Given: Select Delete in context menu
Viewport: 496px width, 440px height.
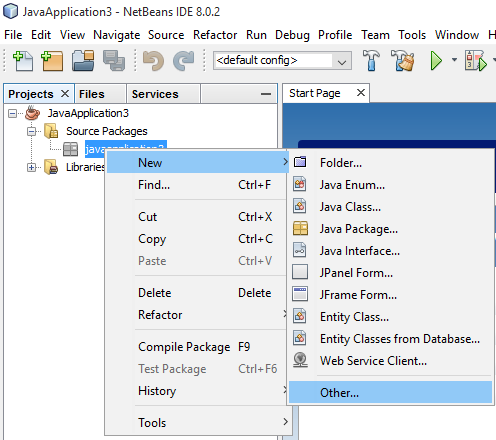Looking at the screenshot, I should [198, 293].
